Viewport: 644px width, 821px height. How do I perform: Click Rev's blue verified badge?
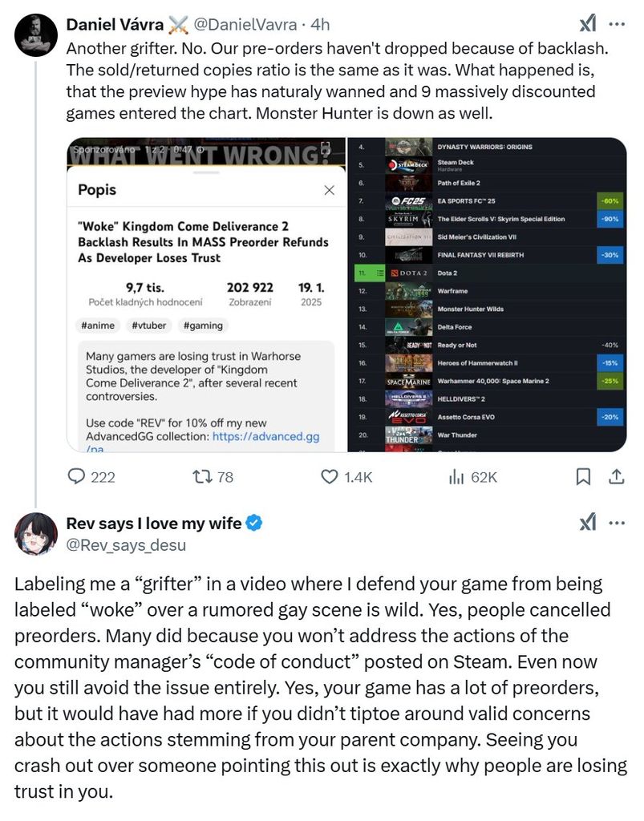[x=255, y=524]
